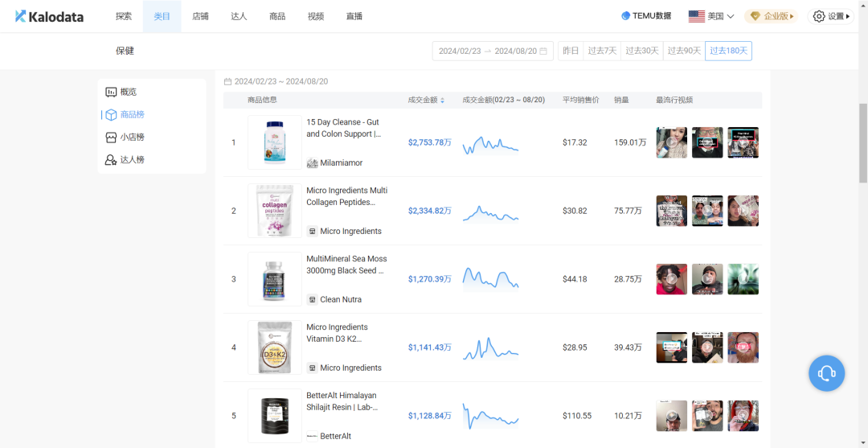Screen dimensions: 868x448
Task: Click the Milamiamor shop name
Action: click(342, 162)
